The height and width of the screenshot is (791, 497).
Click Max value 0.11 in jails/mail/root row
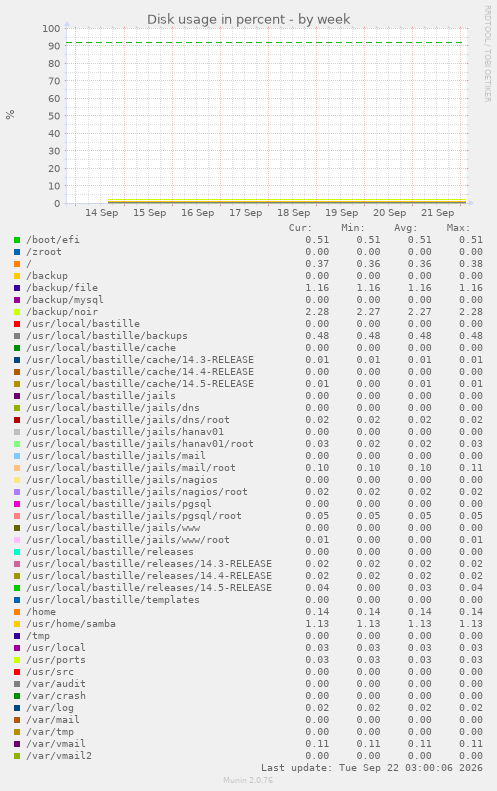pyautogui.click(x=471, y=468)
